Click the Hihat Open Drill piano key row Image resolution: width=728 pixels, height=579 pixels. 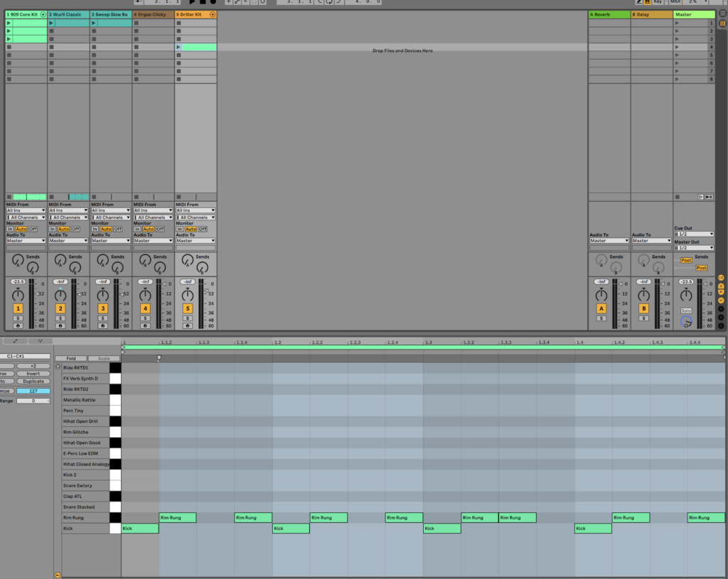pos(92,421)
